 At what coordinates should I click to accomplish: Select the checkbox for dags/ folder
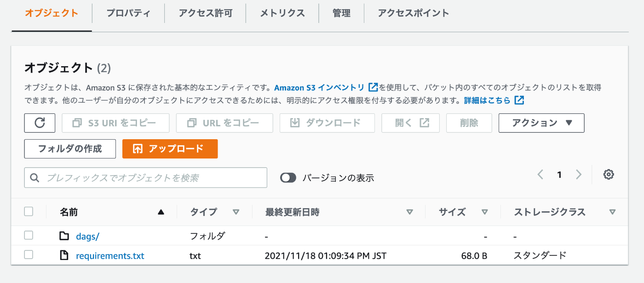(29, 235)
